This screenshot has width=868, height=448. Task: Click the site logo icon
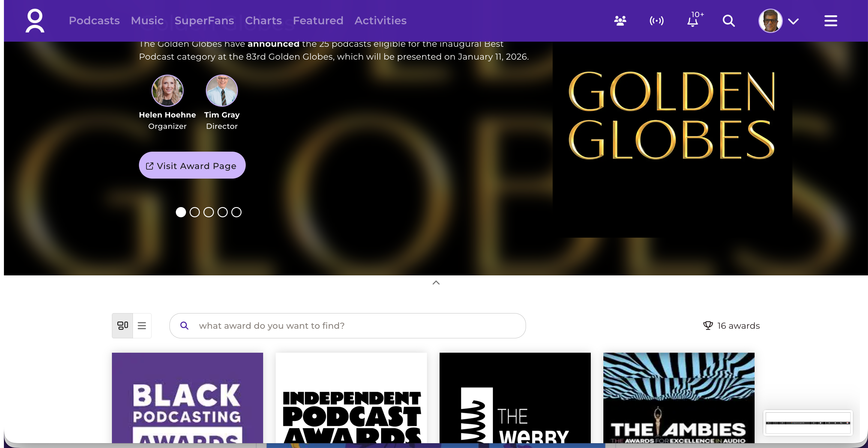(35, 21)
